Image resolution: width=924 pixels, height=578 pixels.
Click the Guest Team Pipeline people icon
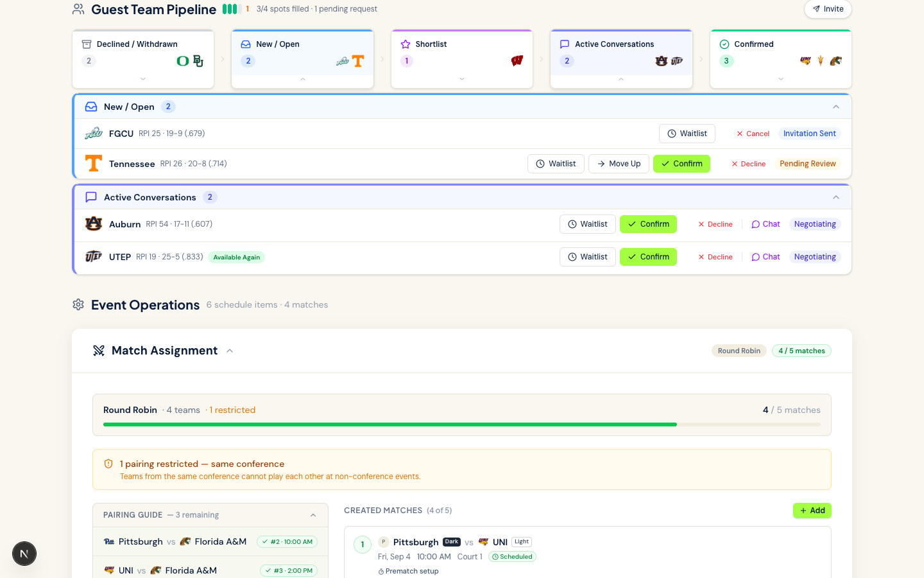78,10
